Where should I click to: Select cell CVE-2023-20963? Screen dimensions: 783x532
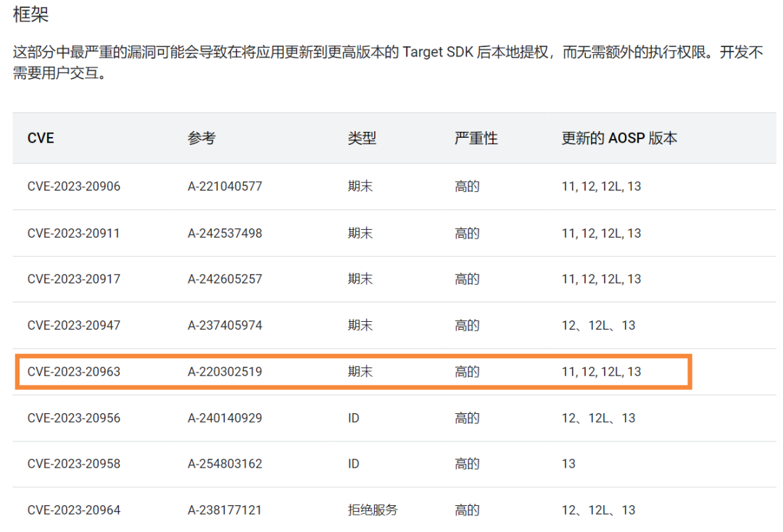[x=74, y=372]
